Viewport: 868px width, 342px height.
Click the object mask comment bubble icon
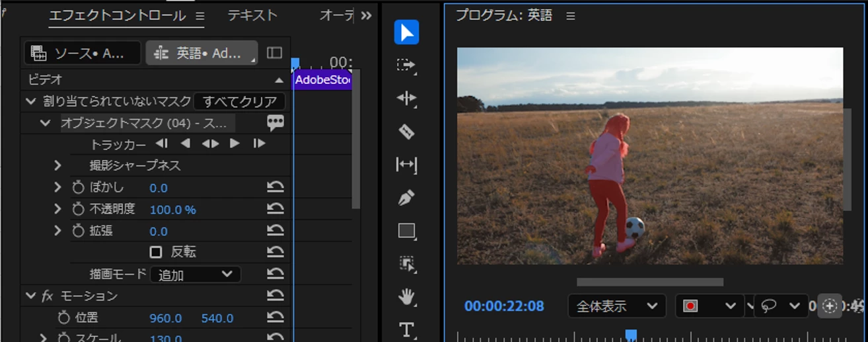[x=275, y=122]
